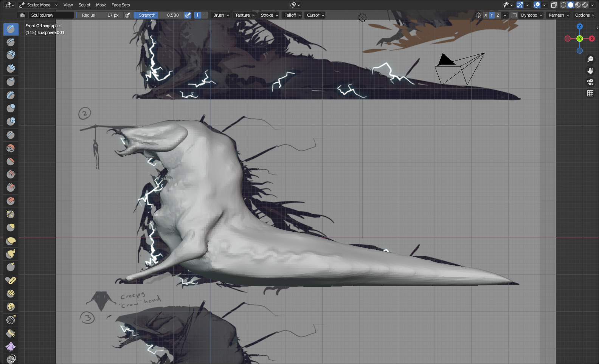The height and width of the screenshot is (364, 599).
Task: Select the Clay Thumb brush tool
Action: (x=11, y=82)
